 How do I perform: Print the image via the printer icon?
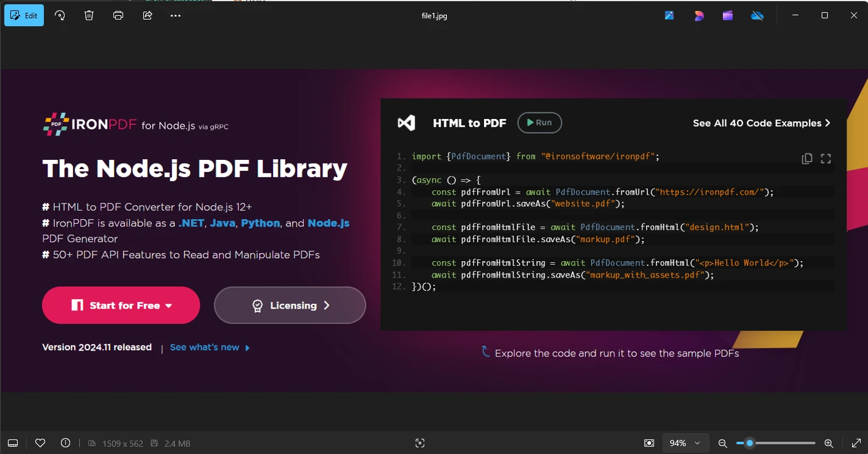[x=118, y=15]
